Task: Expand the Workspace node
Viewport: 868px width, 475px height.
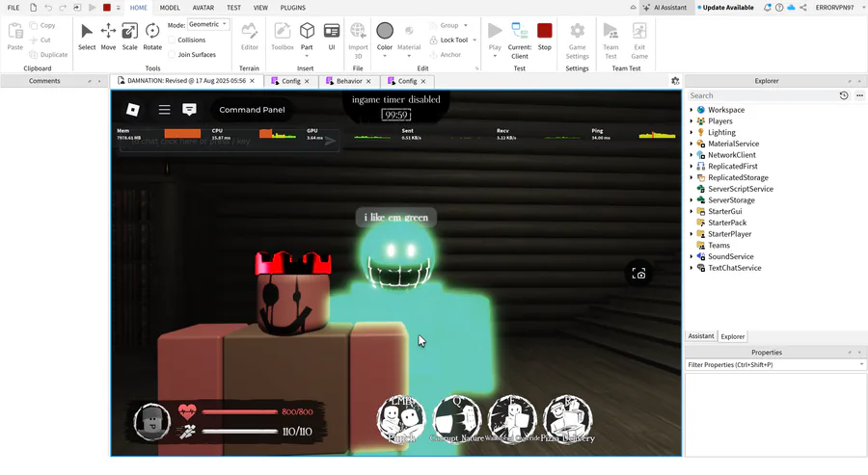Action: [x=691, y=110]
